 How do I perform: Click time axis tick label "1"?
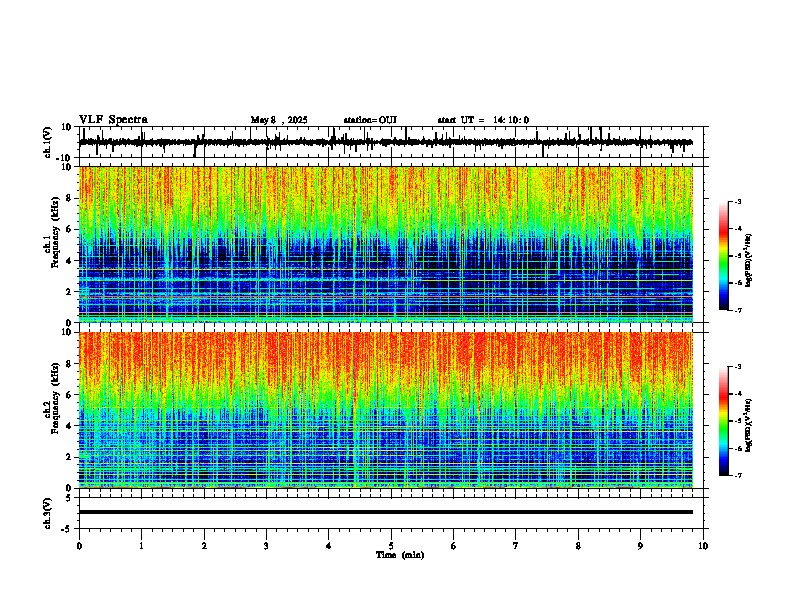click(141, 546)
